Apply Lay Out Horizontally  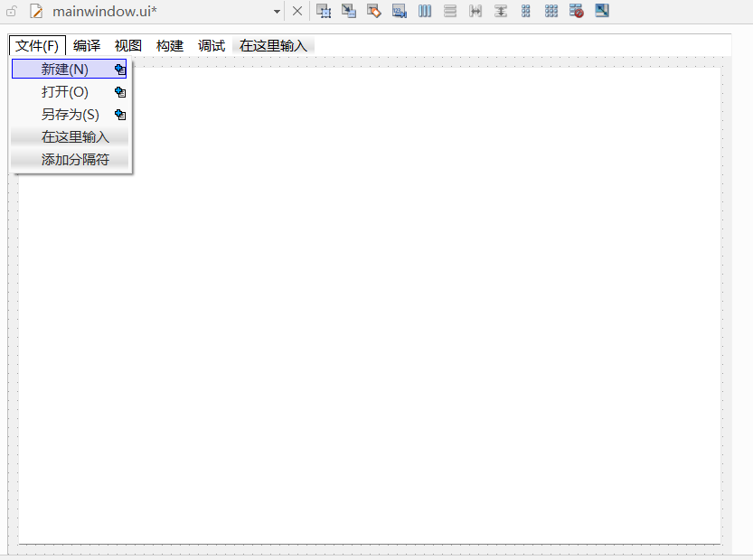(x=425, y=11)
